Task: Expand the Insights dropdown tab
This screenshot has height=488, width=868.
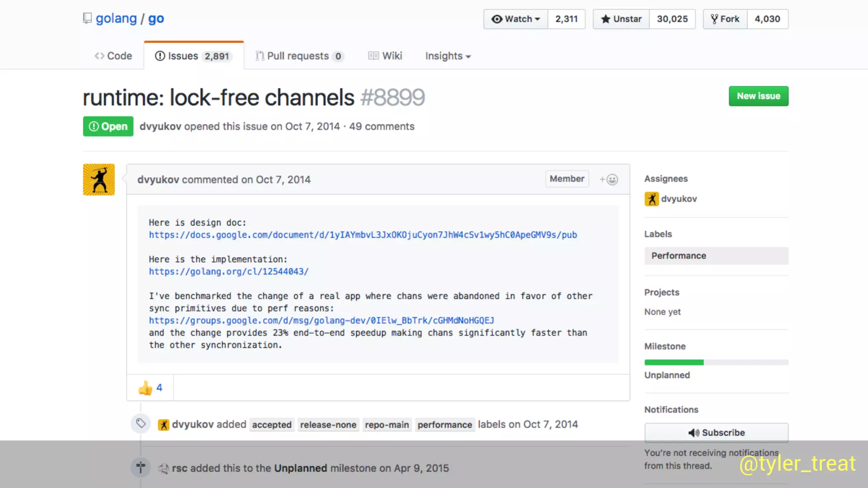Action: coord(448,56)
